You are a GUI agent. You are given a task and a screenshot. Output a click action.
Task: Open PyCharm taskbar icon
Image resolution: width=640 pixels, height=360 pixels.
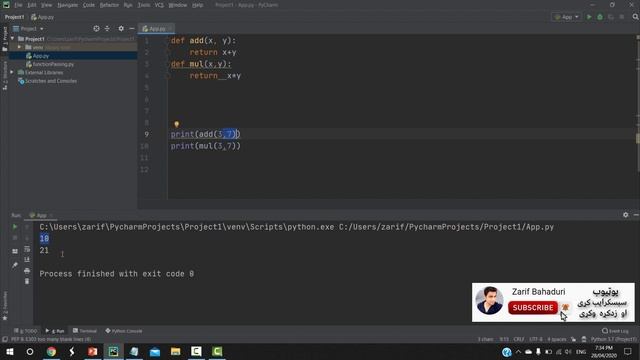pyautogui.click(x=113, y=351)
